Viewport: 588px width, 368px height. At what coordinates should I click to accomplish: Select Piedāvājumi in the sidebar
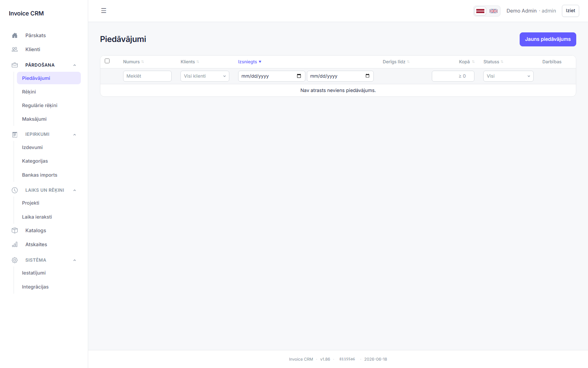tap(49, 78)
